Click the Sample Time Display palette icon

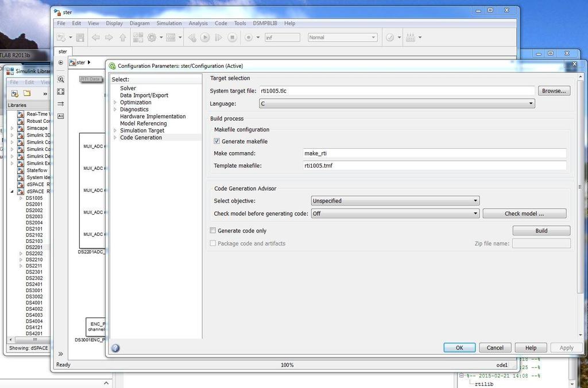(61, 104)
